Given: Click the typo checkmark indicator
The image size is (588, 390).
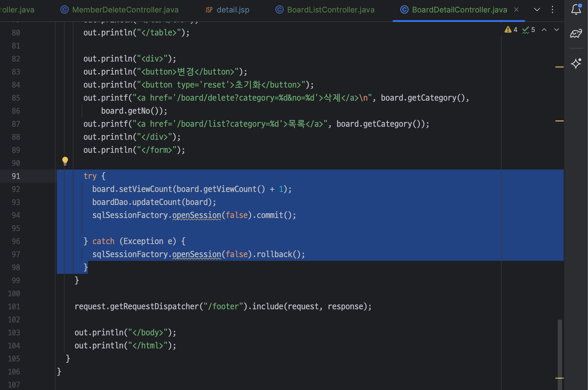Looking at the screenshot, I should pyautogui.click(x=526, y=30).
